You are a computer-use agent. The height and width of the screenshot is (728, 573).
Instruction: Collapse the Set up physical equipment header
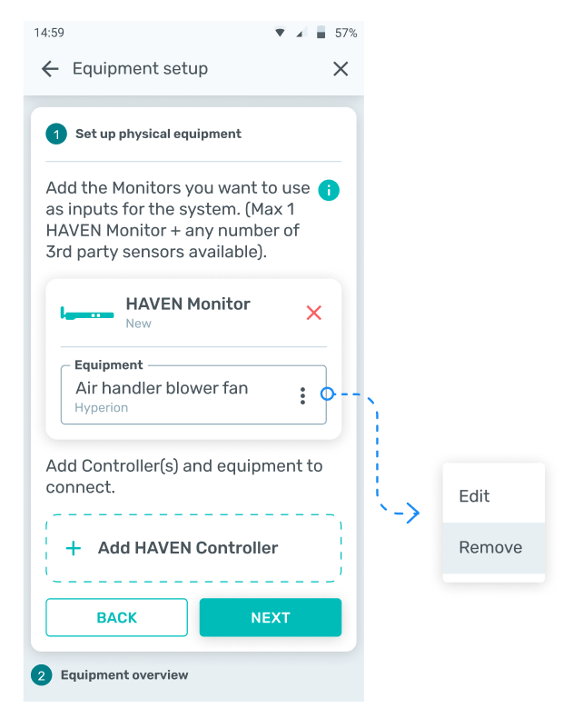158,134
